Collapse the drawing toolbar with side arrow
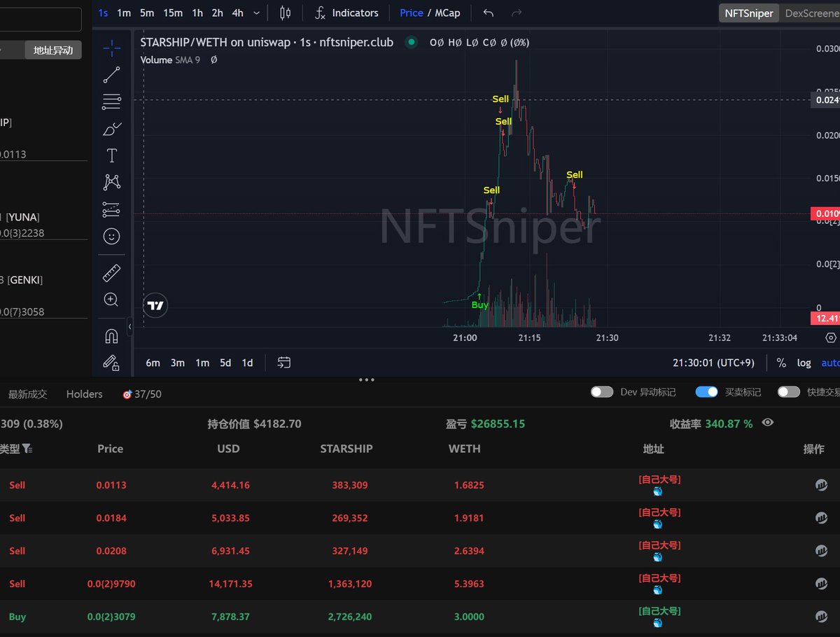 coord(129,326)
